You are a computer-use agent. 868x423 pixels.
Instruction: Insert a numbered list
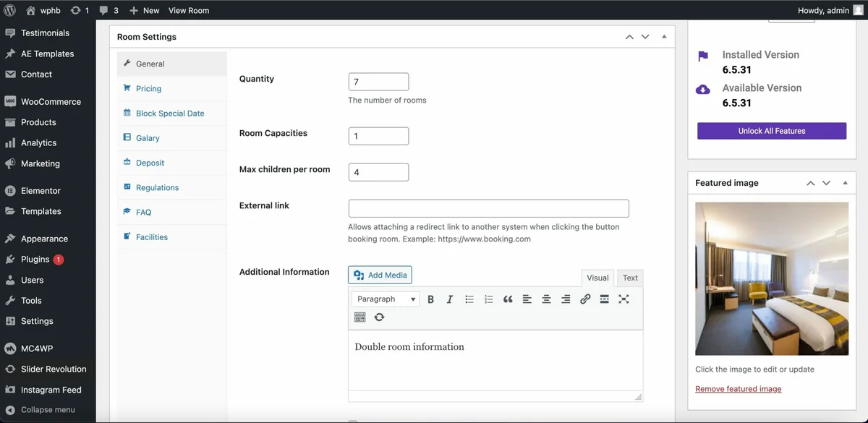coord(488,299)
